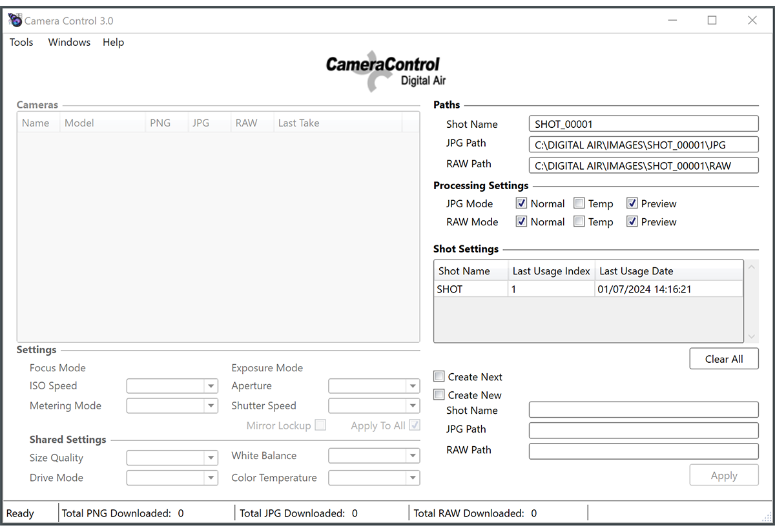Image resolution: width=775 pixels, height=532 pixels.
Task: Toggle JPG Mode Temp checkbox
Action: pos(579,203)
